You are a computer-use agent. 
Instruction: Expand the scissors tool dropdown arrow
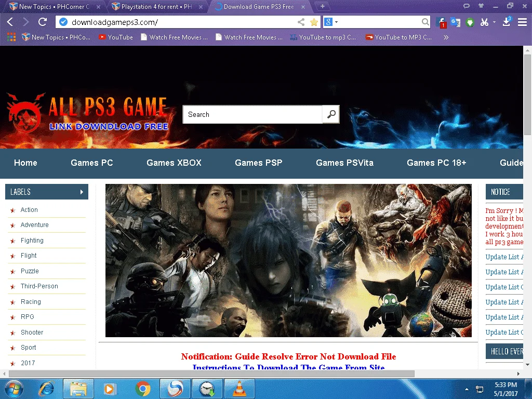(494, 22)
